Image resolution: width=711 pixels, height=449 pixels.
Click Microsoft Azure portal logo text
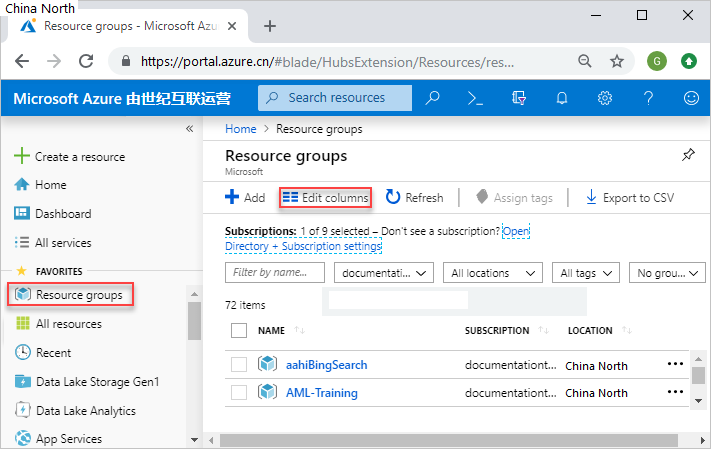[122, 98]
